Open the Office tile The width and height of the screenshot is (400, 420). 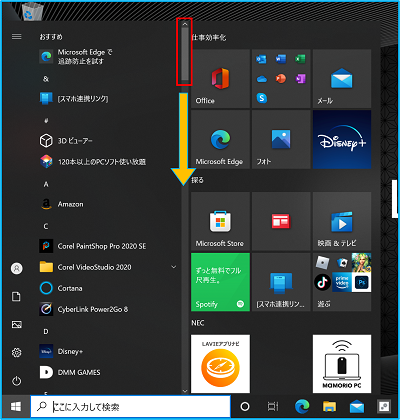coord(220,79)
